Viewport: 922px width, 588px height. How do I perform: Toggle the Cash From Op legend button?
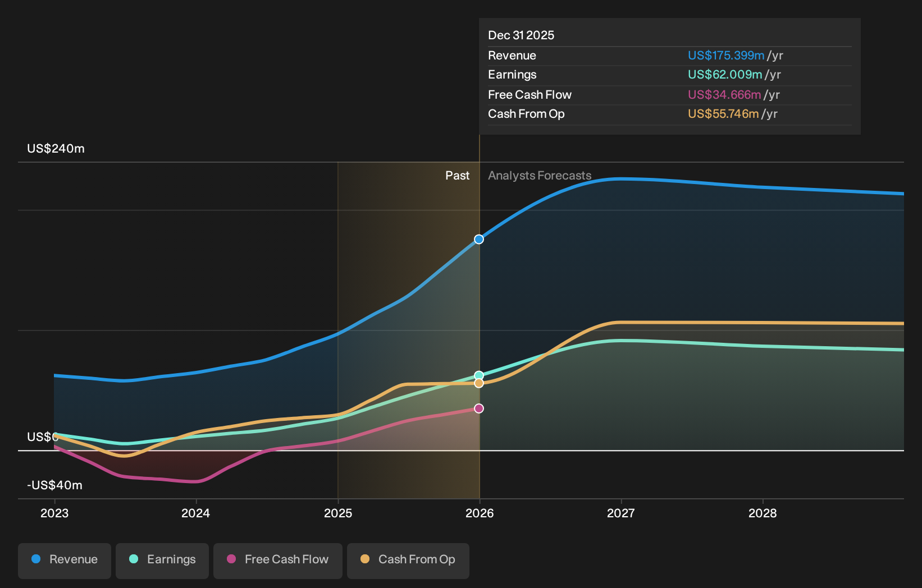(x=408, y=561)
